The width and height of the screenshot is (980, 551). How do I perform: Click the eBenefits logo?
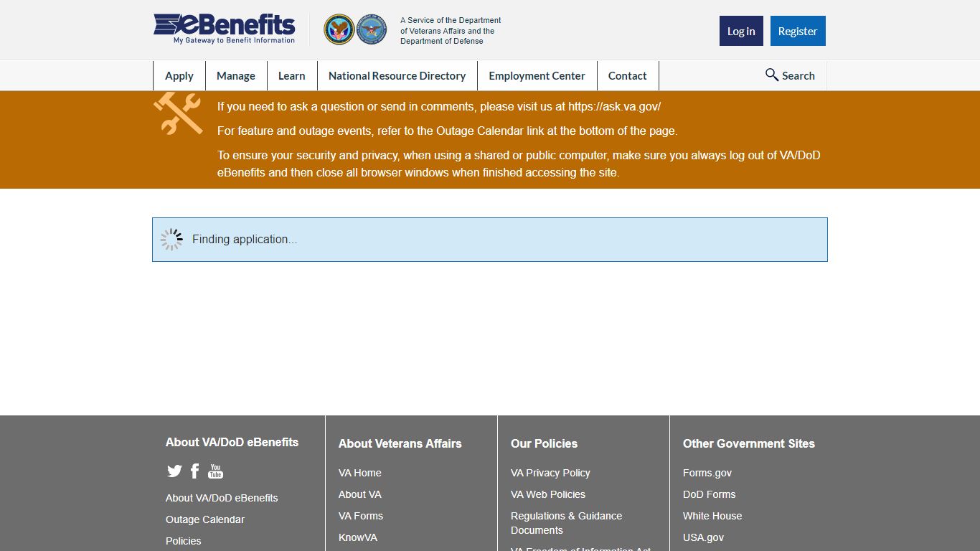point(225,29)
